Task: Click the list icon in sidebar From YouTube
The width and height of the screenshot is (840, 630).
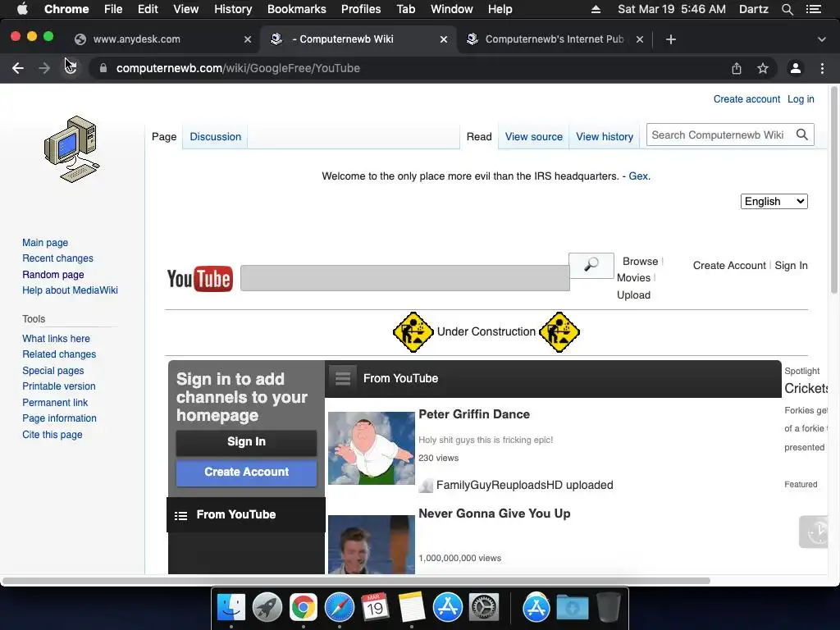Action: tap(181, 515)
